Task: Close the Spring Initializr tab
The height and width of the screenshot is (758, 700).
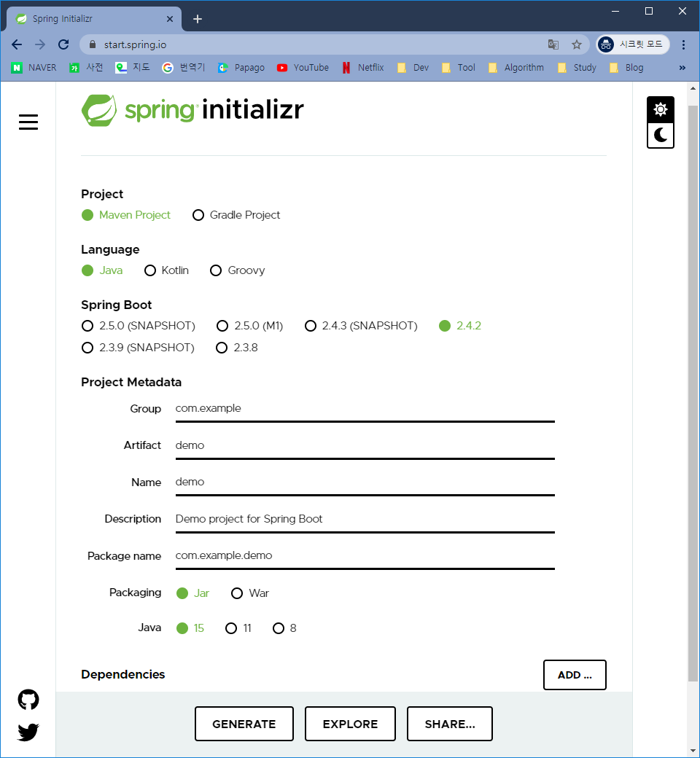Action: (x=170, y=19)
